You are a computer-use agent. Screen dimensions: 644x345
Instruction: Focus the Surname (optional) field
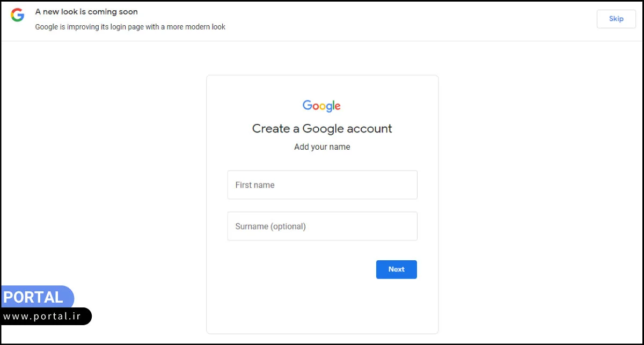pyautogui.click(x=322, y=226)
